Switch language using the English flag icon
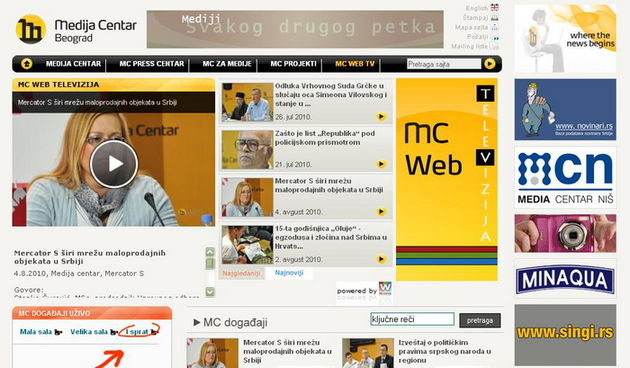The height and width of the screenshot is (368, 630). [x=495, y=8]
